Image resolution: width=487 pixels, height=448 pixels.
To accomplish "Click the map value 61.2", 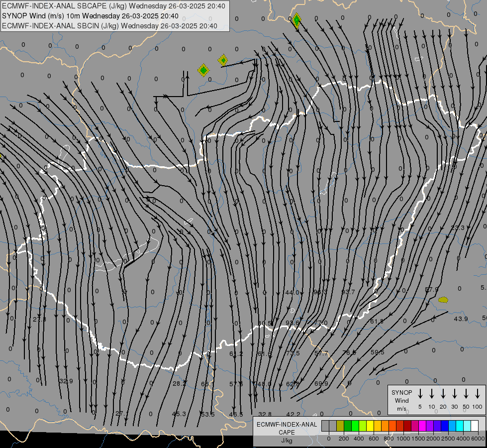I will click(236, 354).
